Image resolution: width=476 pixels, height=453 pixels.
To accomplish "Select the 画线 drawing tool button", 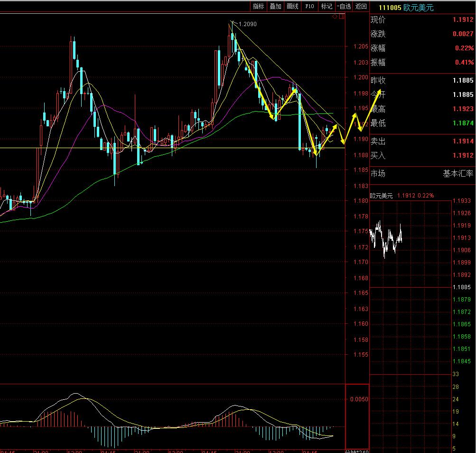I will tap(292, 6).
